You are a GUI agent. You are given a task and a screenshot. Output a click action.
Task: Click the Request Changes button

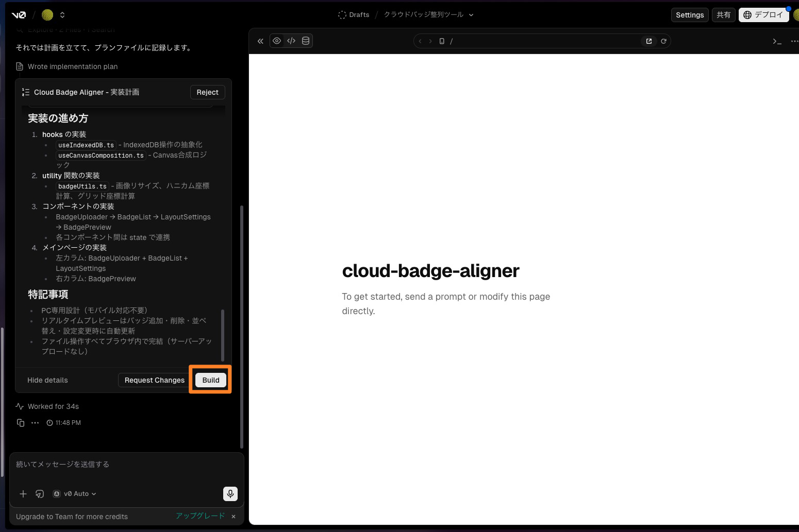tap(154, 380)
